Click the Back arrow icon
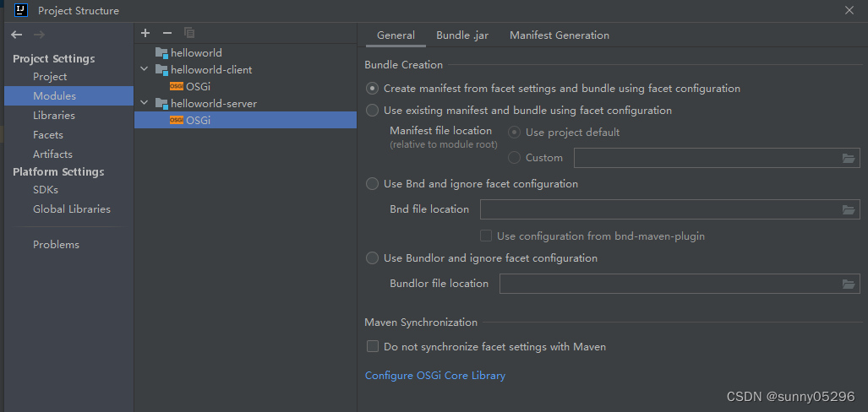This screenshot has width=868, height=412. click(17, 35)
